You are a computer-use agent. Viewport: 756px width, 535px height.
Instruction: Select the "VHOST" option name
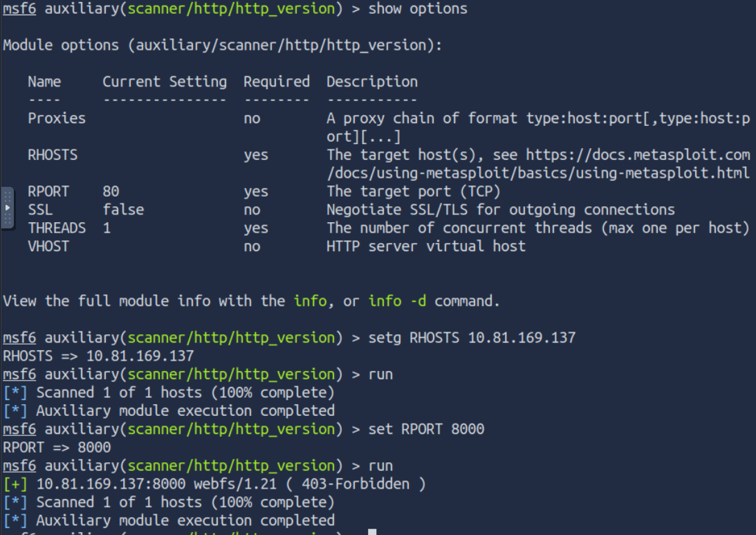coord(48,246)
